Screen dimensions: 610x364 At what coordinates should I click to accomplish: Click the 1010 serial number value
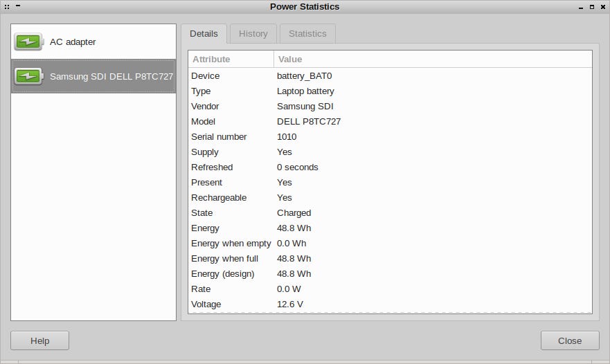tap(287, 136)
